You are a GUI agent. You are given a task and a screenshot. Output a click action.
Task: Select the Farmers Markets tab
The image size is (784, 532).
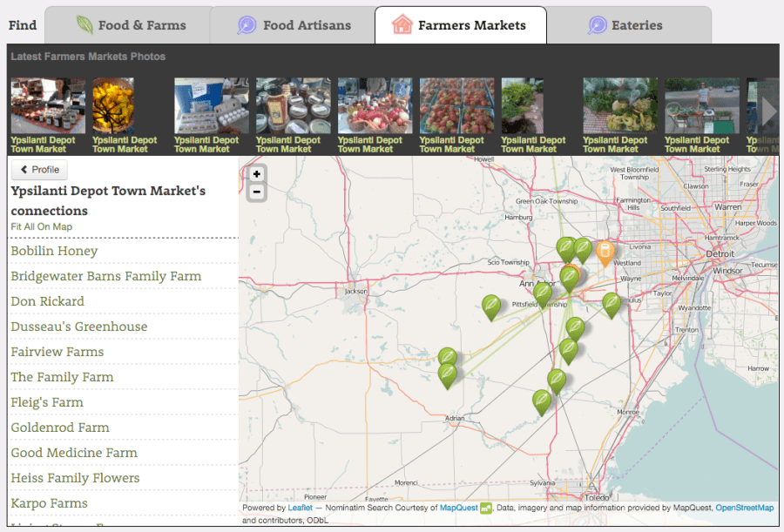460,25
